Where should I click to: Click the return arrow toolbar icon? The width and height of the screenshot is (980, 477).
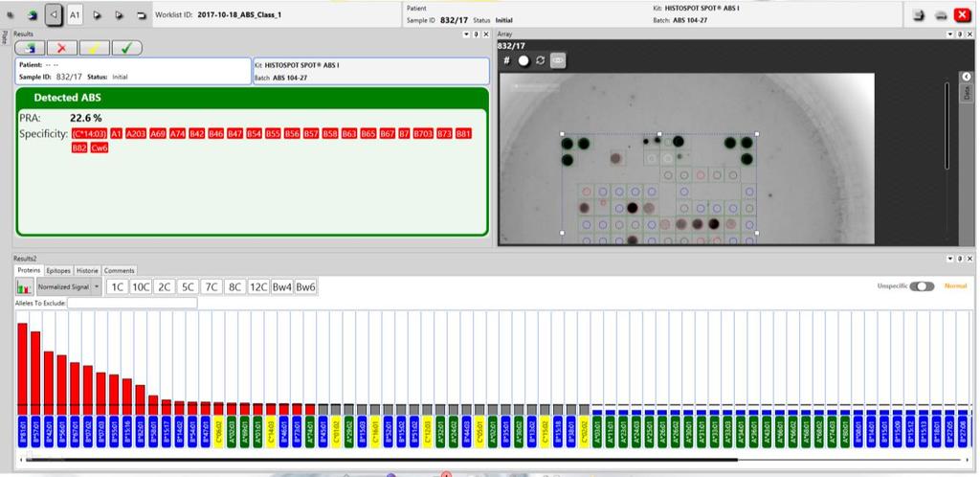(142, 15)
